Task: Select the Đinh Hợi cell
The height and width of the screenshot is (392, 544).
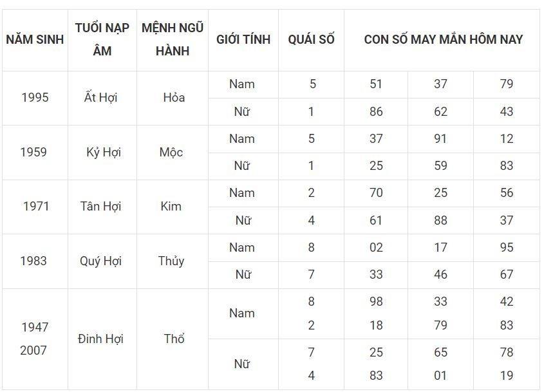Action: [100, 339]
